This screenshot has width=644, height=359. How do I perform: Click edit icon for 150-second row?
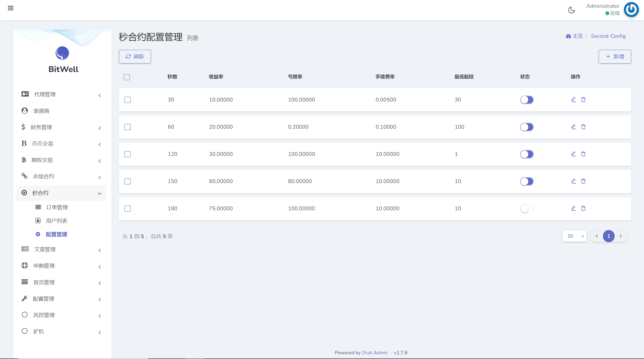573,181
